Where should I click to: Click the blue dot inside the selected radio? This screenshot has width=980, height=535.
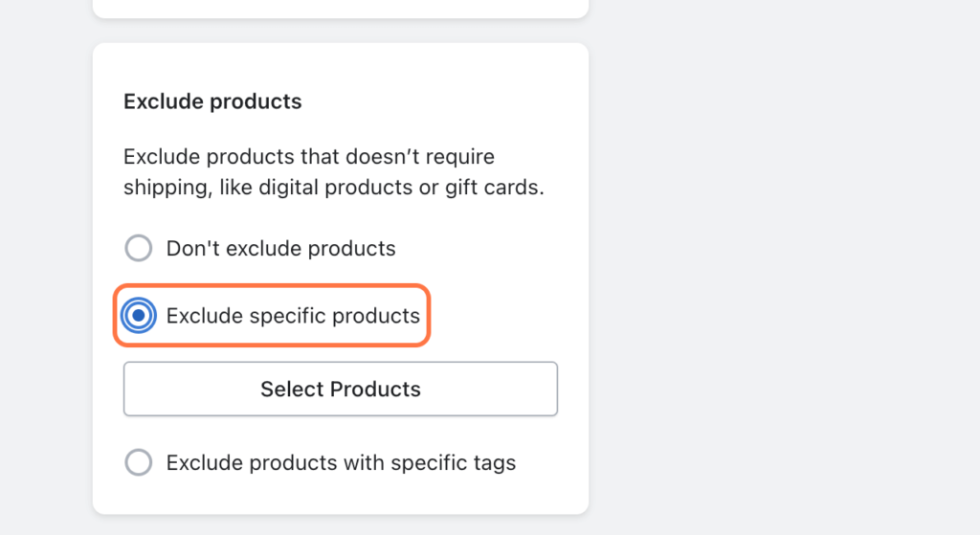coord(139,315)
